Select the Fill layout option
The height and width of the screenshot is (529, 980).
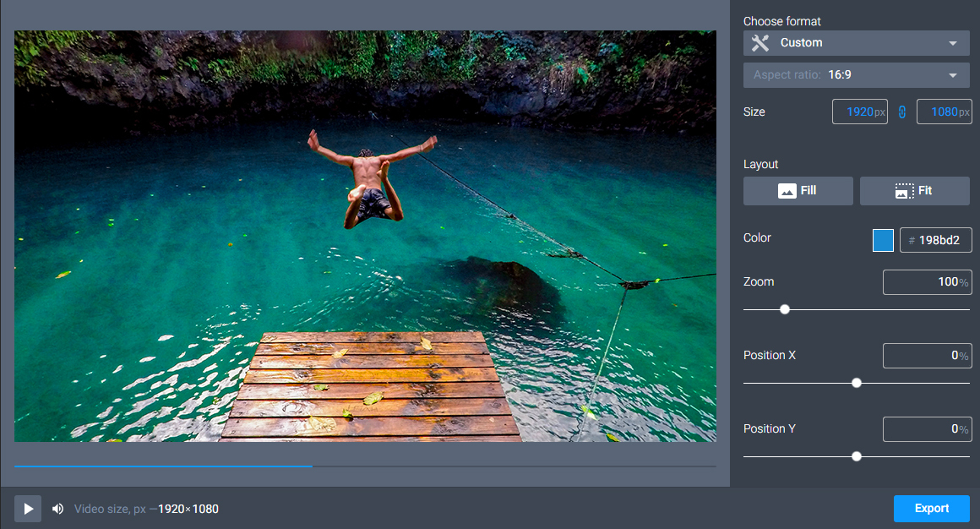point(798,190)
